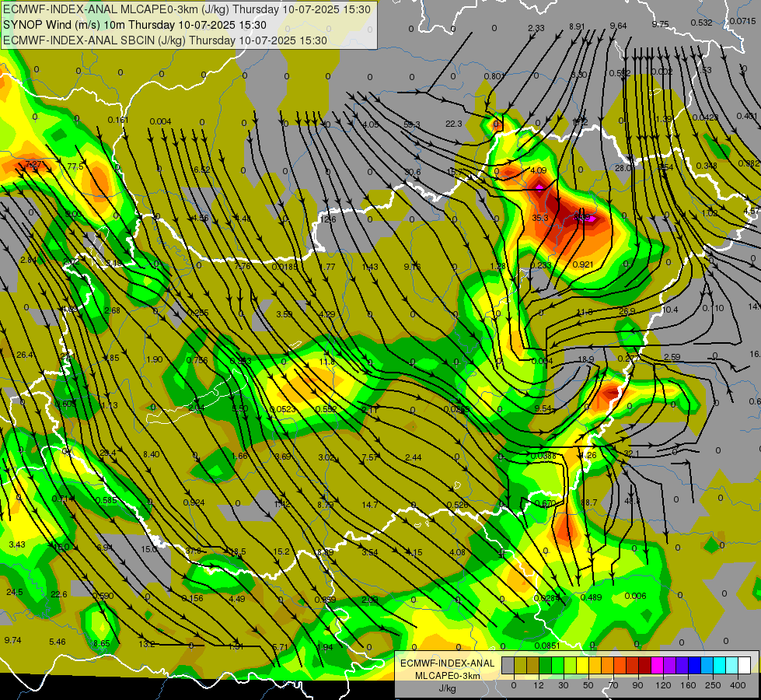The width and height of the screenshot is (761, 700).
Task: Click legend scale value 30
Action: pos(564,685)
